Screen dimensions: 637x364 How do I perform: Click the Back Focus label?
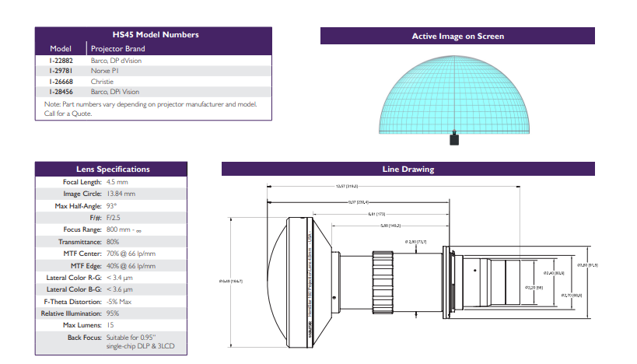[x=85, y=338]
